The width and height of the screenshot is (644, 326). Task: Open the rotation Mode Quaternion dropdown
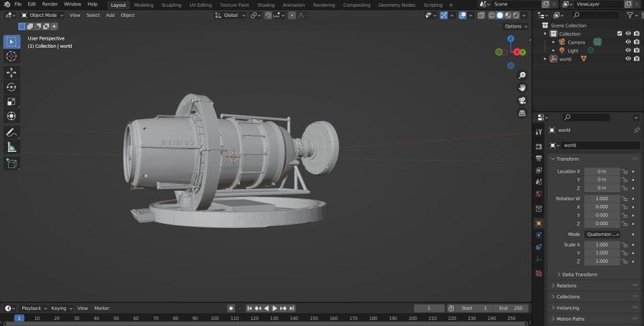pyautogui.click(x=602, y=234)
